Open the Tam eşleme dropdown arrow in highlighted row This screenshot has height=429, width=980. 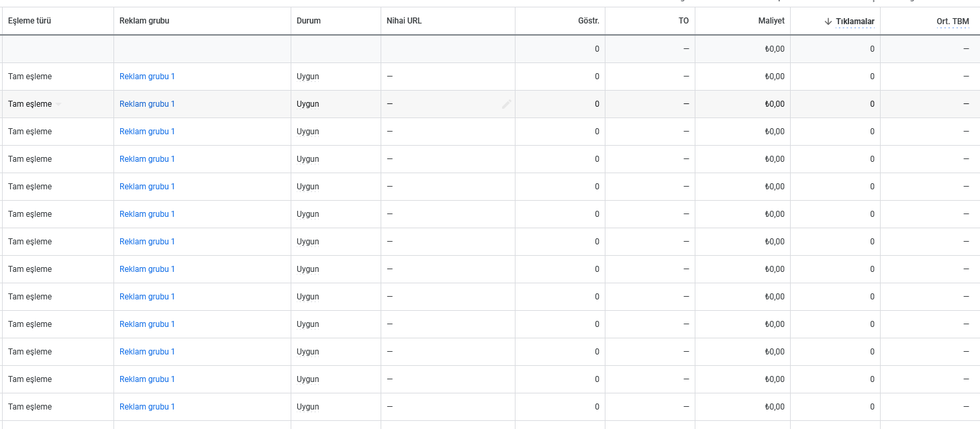[x=58, y=104]
